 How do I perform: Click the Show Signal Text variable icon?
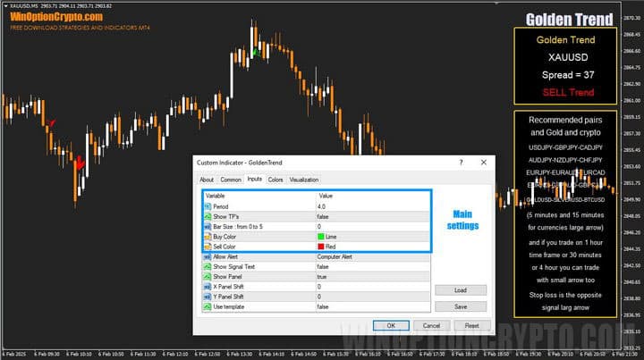208,266
